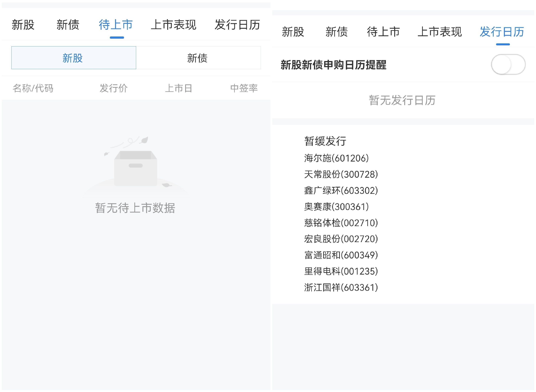Screen dimensions: 536x392
Task: Click the 中签率 column header
Action: pos(244,88)
